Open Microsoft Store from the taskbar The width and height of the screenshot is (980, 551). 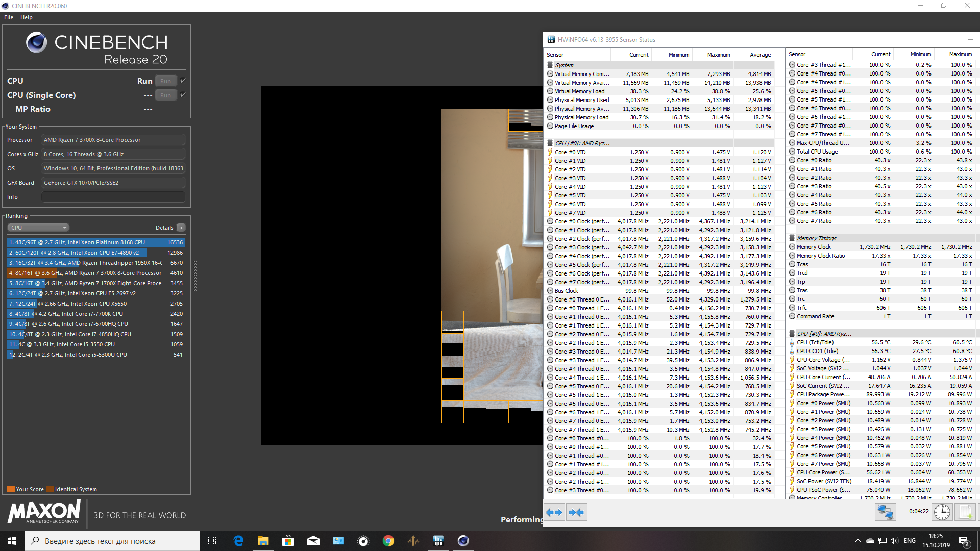click(x=288, y=541)
